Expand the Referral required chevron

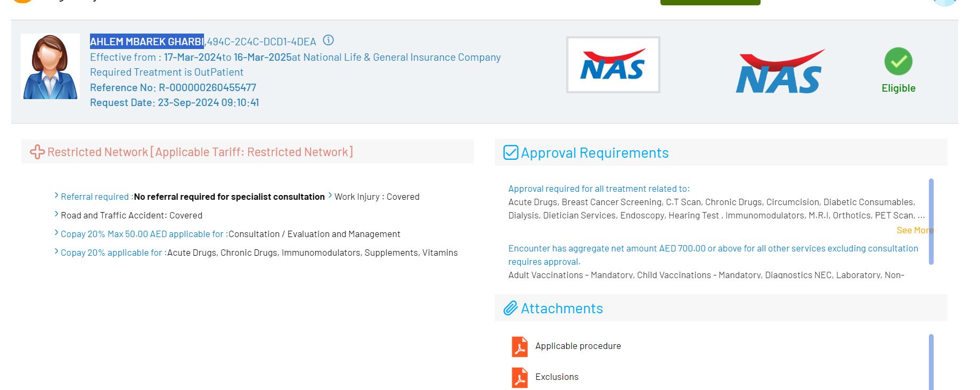pos(56,196)
